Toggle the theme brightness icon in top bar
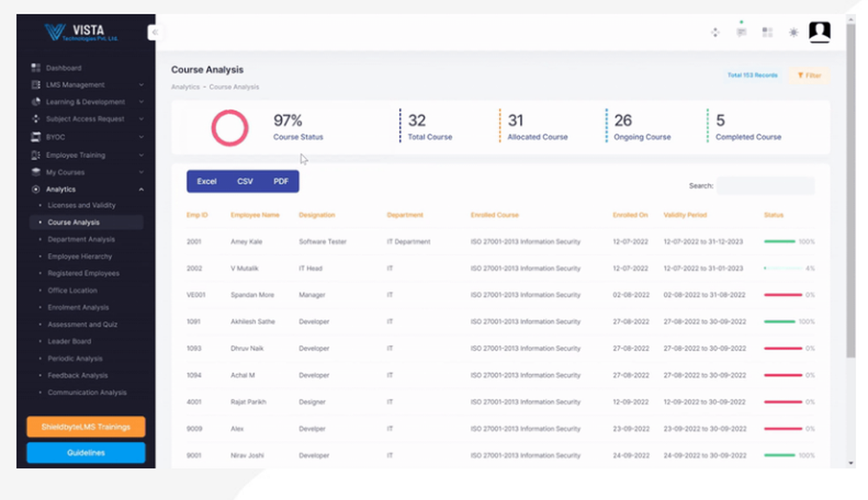 [x=792, y=31]
